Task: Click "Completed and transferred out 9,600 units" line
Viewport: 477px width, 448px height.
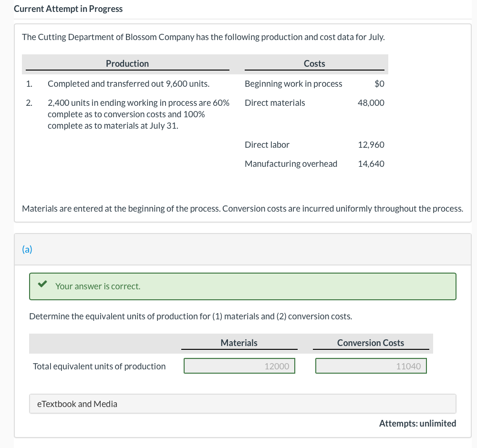Action: (128, 84)
